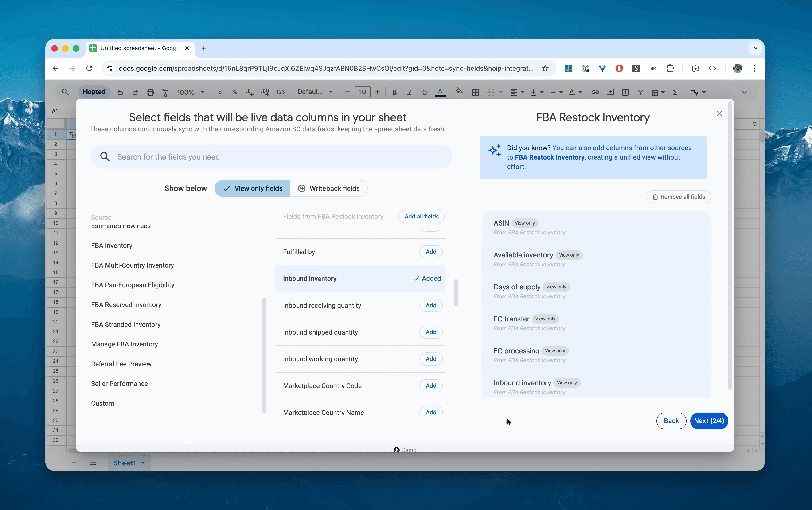Viewport: 812px width, 510px height.
Task: Click Insert comment icon
Action: pyautogui.click(x=610, y=92)
